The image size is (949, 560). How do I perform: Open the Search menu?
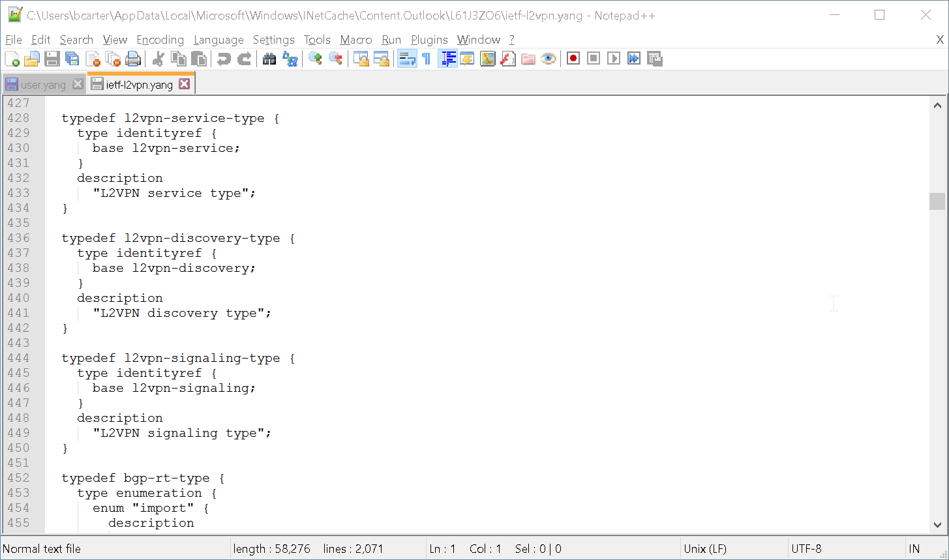tap(76, 40)
